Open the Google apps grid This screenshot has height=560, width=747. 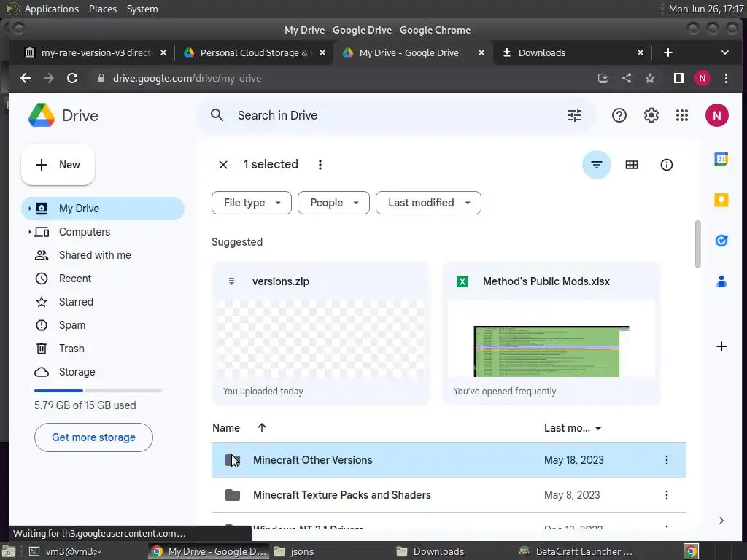click(682, 115)
